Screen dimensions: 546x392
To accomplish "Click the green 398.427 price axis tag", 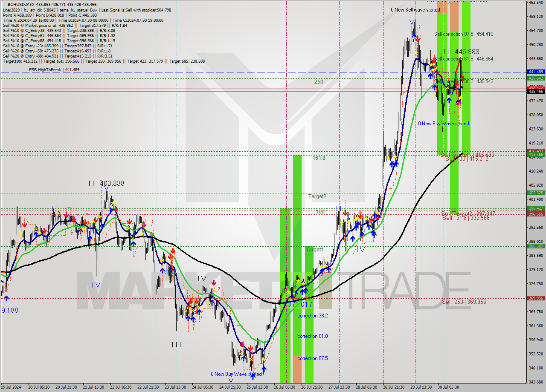I will pos(536,208).
